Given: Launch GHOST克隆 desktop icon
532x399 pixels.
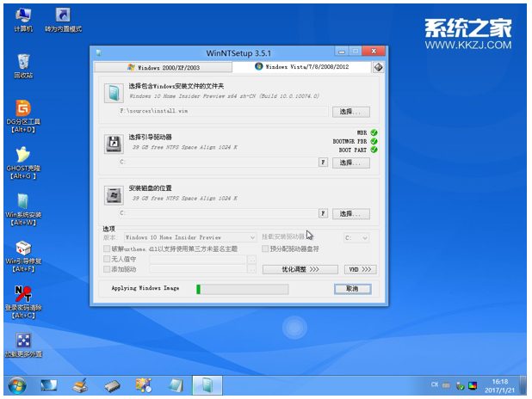Looking at the screenshot, I should coord(23,163).
